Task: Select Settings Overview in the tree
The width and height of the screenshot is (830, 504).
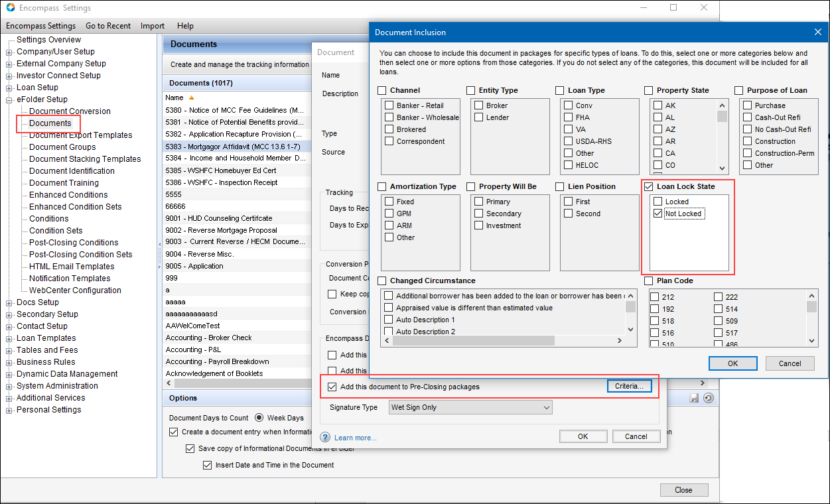Action: point(48,40)
